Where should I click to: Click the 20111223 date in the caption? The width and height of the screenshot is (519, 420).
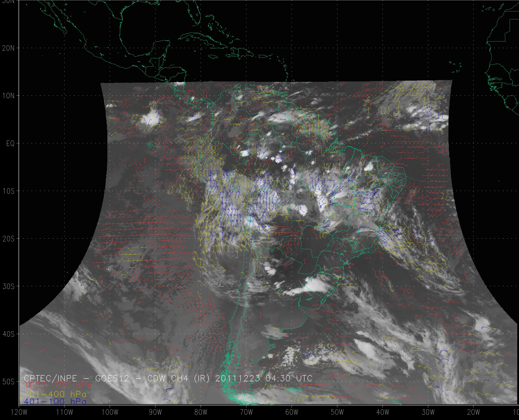(x=237, y=378)
